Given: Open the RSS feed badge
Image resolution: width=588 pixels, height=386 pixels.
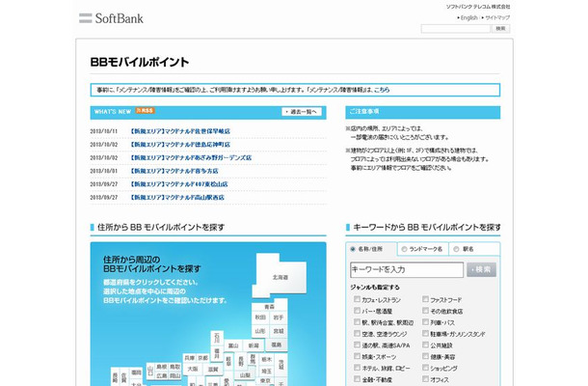Looking at the screenshot, I should click(x=146, y=111).
